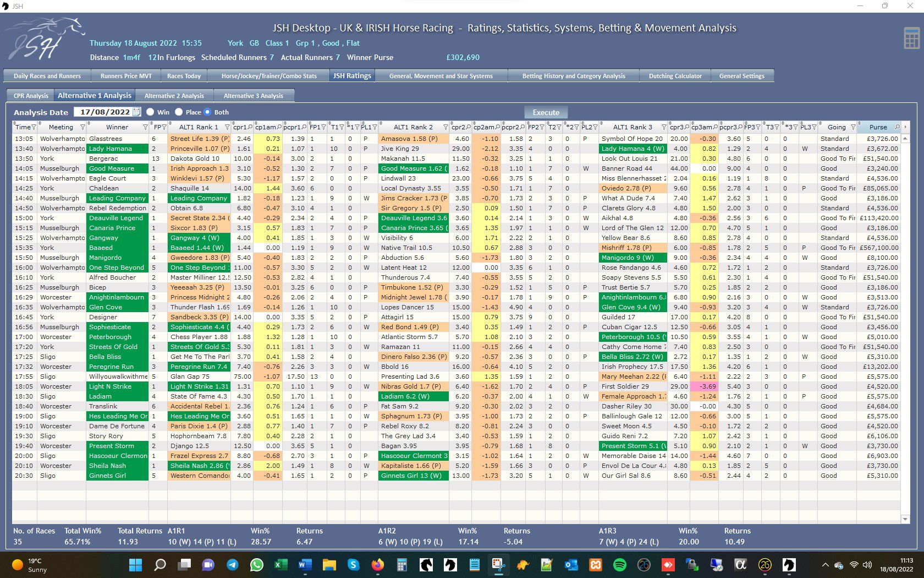Open the Going column filter

click(853, 127)
